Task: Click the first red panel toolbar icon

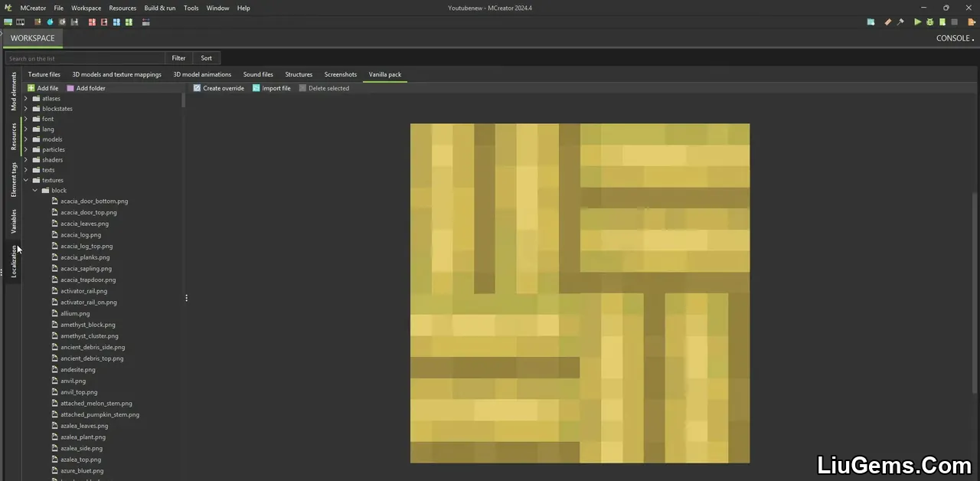Action: [x=92, y=22]
